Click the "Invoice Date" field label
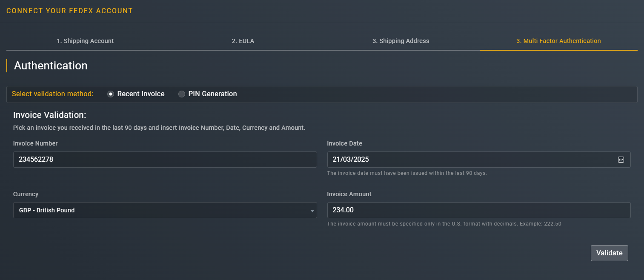Image resolution: width=644 pixels, height=280 pixels. point(344,143)
